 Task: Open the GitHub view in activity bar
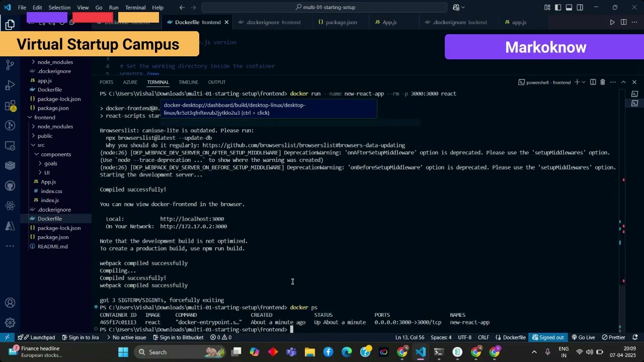coord(10,186)
